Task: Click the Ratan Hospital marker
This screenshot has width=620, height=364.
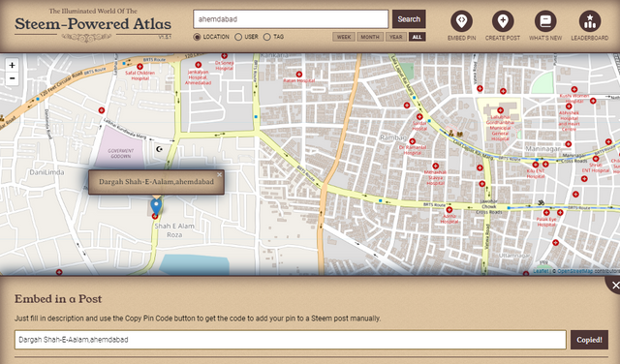Action: (x=299, y=75)
